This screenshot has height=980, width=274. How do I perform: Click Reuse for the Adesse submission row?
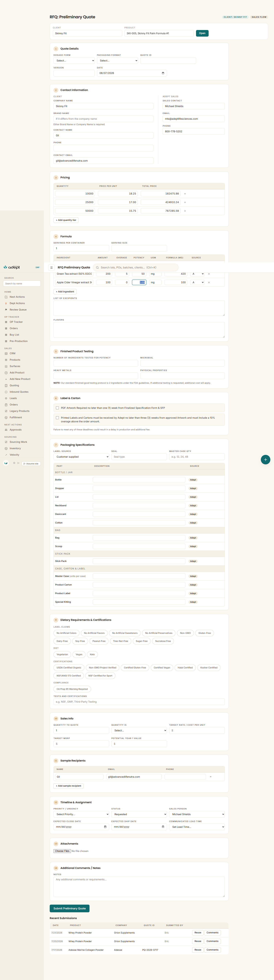(198, 950)
